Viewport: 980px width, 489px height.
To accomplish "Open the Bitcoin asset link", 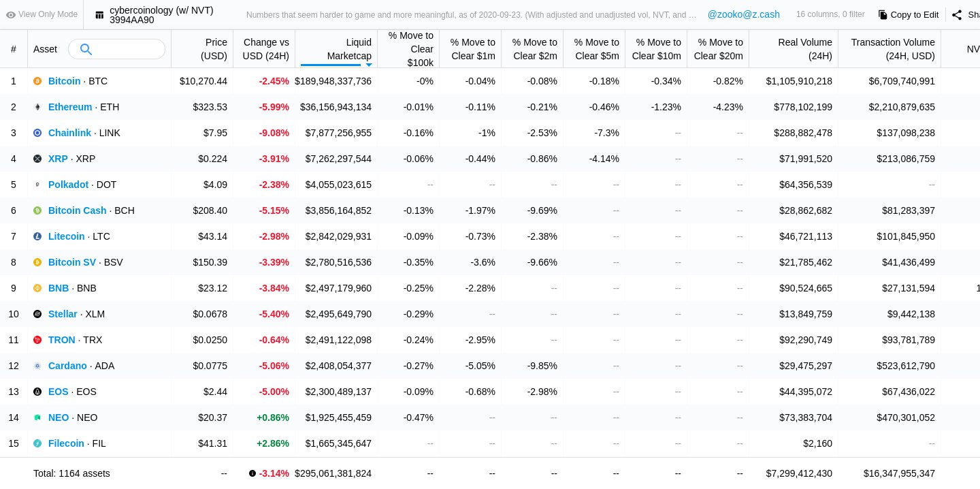I will click(x=64, y=81).
